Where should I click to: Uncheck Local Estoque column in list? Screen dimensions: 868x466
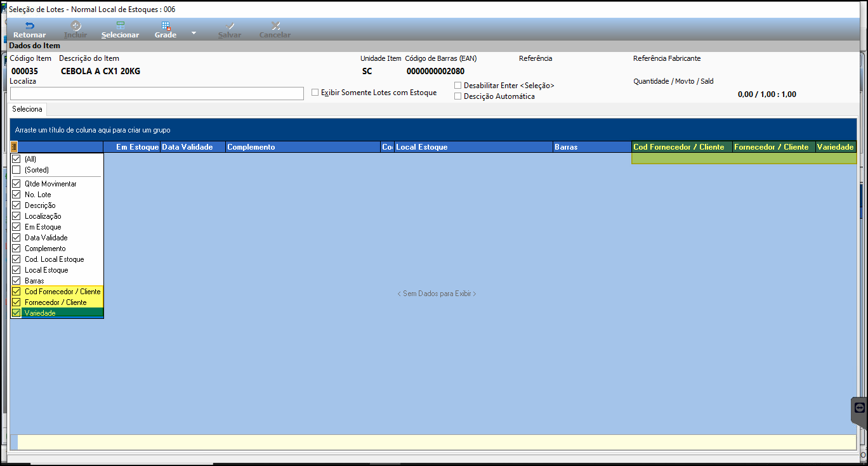16,270
